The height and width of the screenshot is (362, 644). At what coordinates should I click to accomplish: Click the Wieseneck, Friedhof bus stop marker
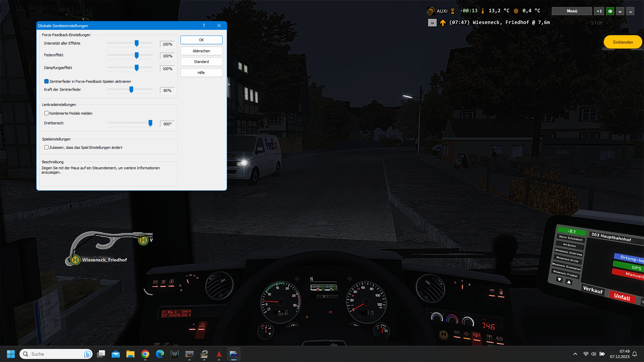[x=75, y=260]
